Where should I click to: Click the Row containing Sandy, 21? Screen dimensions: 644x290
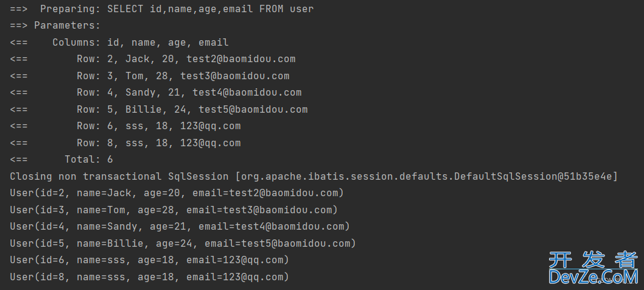point(156,93)
